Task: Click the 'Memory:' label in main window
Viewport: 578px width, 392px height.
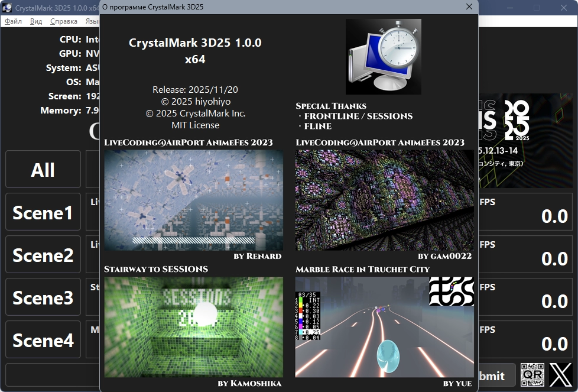Action: [61, 110]
